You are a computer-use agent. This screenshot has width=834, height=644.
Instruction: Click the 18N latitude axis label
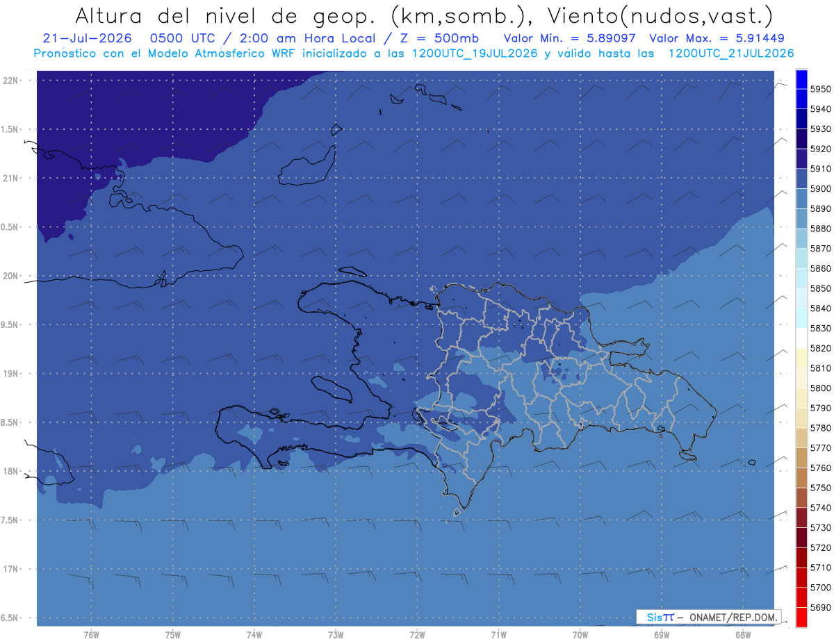click(x=10, y=471)
